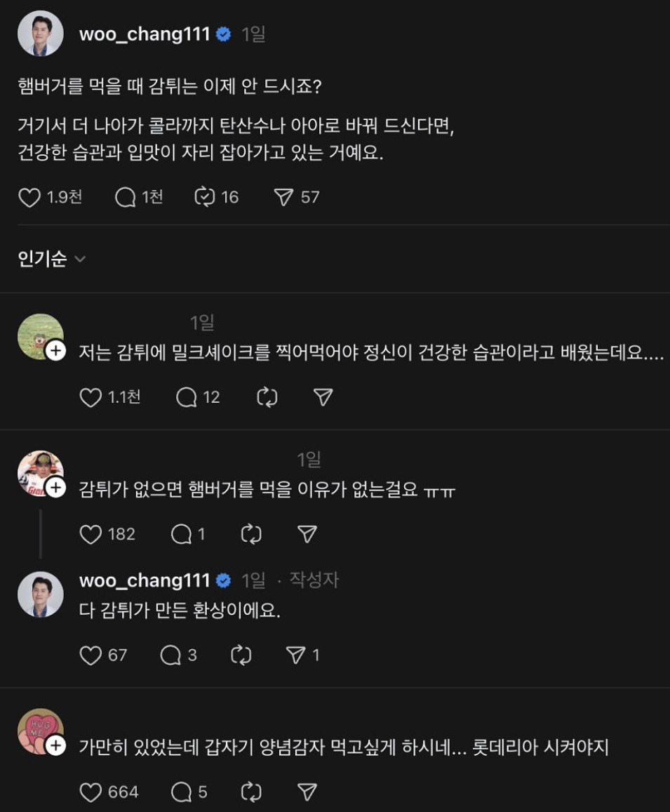Share the author's reply with 1 share

296,655
